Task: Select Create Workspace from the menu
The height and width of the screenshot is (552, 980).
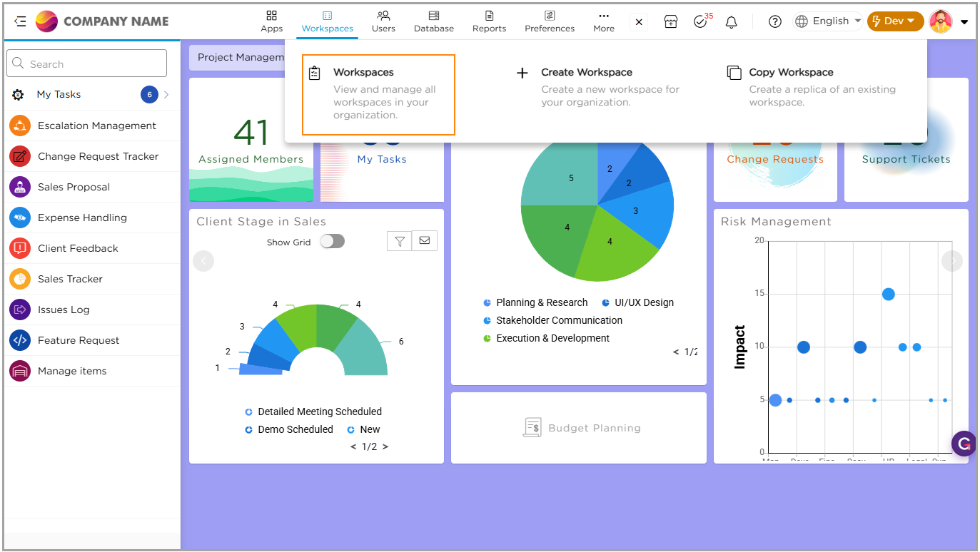Action: (x=586, y=73)
